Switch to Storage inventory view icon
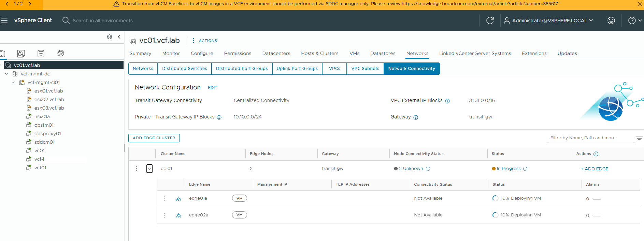This screenshot has height=241, width=644. tap(41, 54)
